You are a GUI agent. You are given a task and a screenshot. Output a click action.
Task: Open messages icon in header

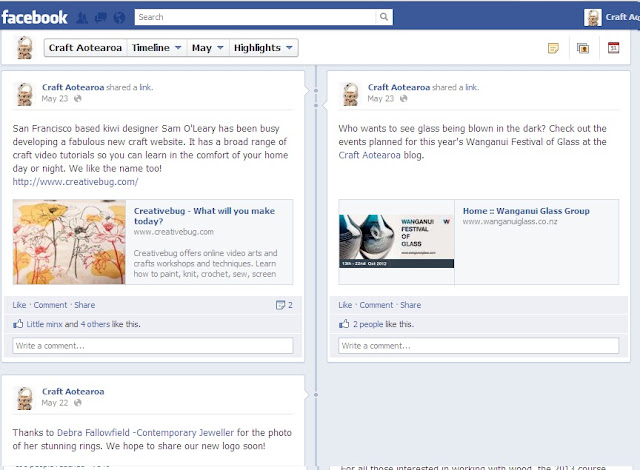(x=100, y=18)
